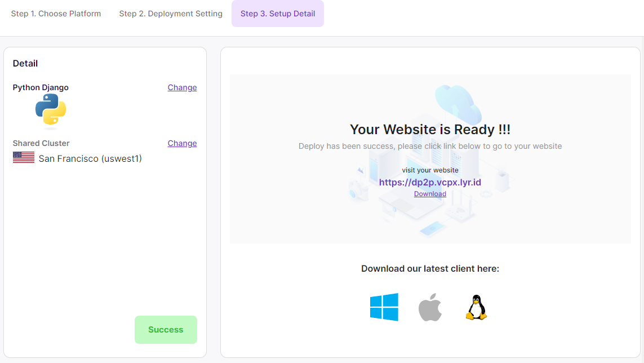Image resolution: width=644 pixels, height=363 pixels.
Task: Click the 'Your Website is Ready' heading
Action: pyautogui.click(x=430, y=129)
